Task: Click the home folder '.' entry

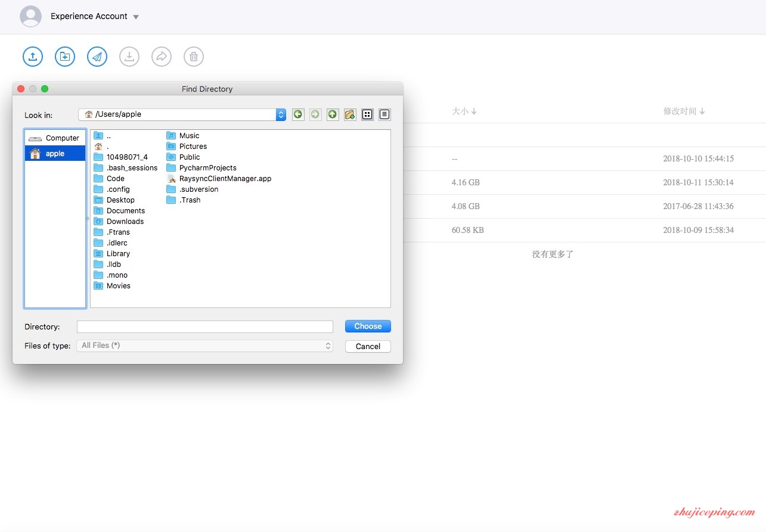Action: click(x=101, y=147)
